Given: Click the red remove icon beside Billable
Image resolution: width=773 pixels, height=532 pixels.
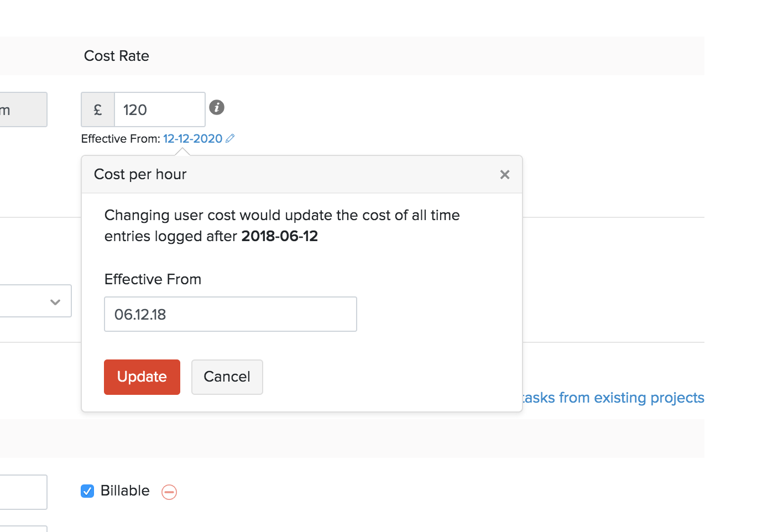Looking at the screenshot, I should 169,492.
